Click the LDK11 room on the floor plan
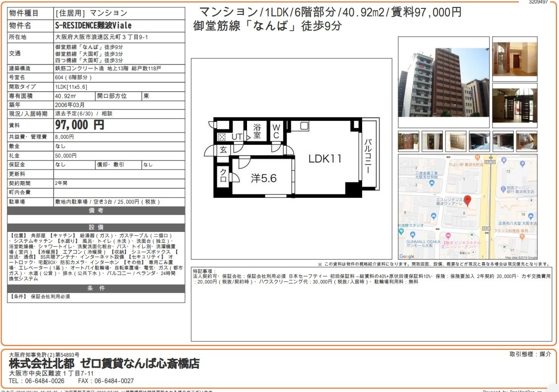Screen dimensions: 559x392 click(x=325, y=159)
